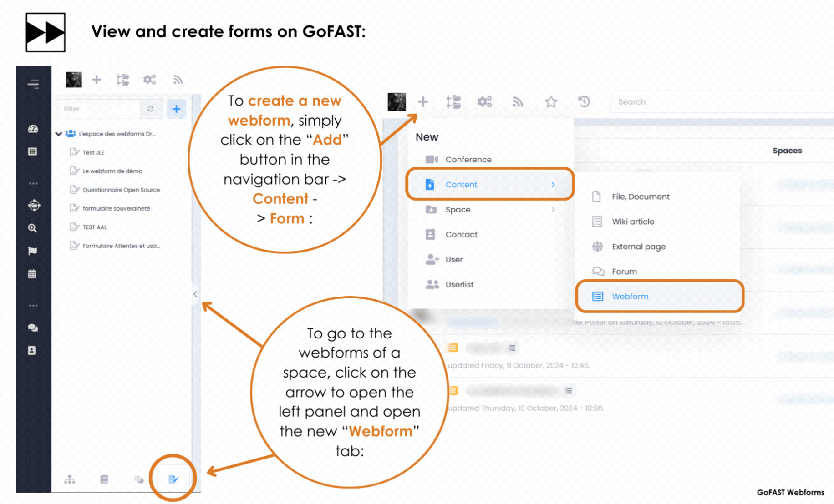The image size is (834, 504).
Task: Click the RSS feed icon in top navigation
Action: click(518, 101)
